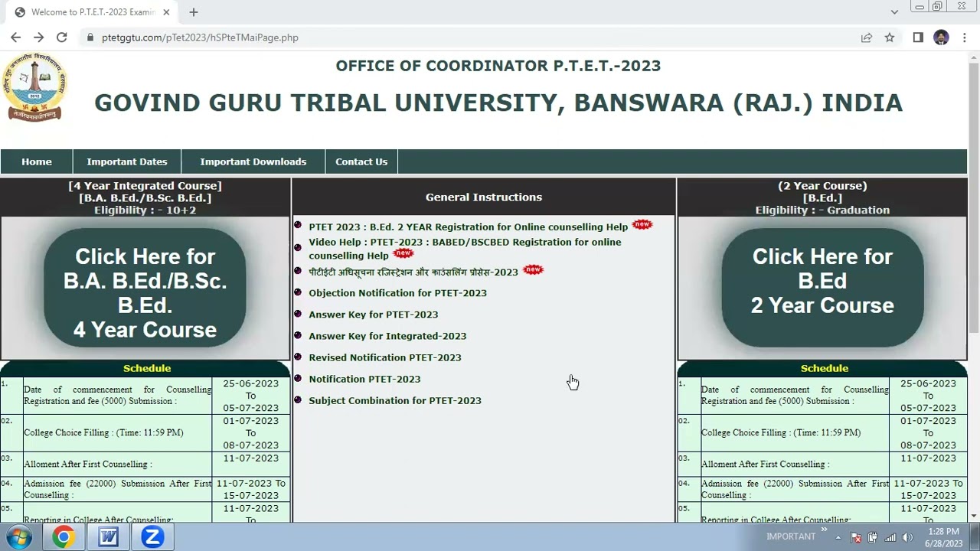Click Schedule heading under 4 Year Course

tap(147, 368)
